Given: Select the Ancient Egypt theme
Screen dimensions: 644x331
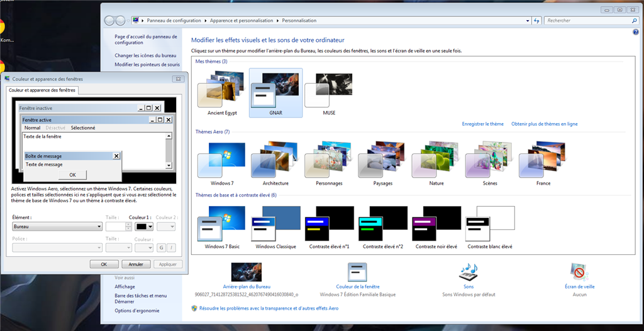Looking at the screenshot, I should [222, 93].
